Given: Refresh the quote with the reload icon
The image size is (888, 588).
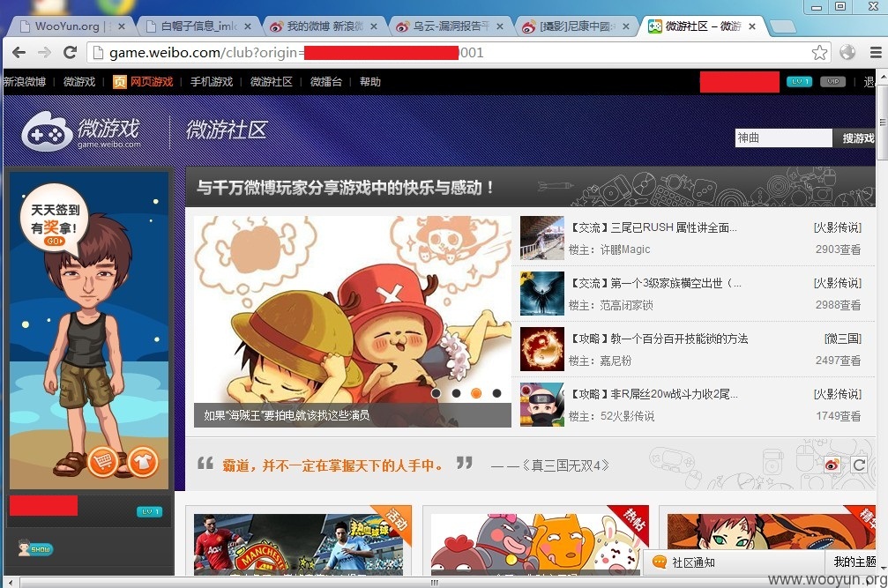Looking at the screenshot, I should pos(859,465).
